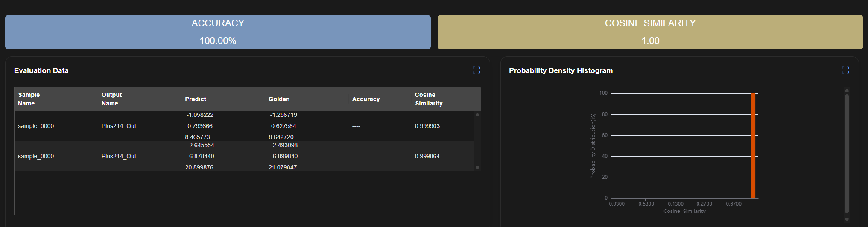This screenshot has width=868, height=227.
Task: Click the 0.999903 cosine similarity value
Action: pyautogui.click(x=427, y=126)
